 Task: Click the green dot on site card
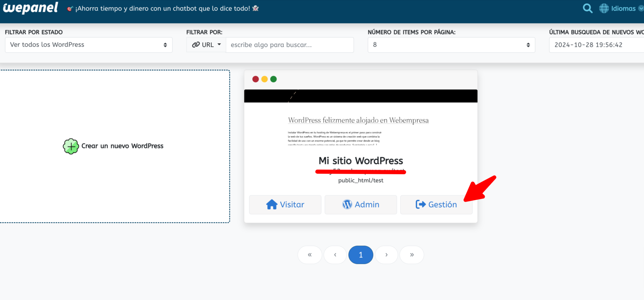273,79
